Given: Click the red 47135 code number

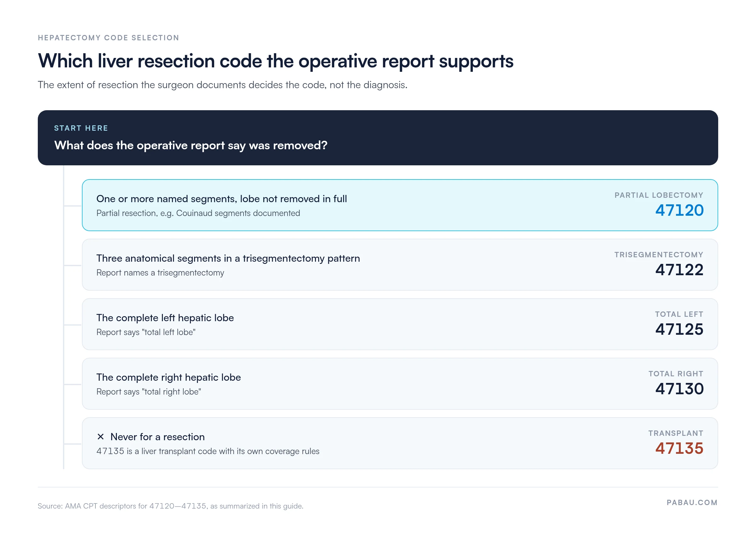Looking at the screenshot, I should pyautogui.click(x=679, y=448).
